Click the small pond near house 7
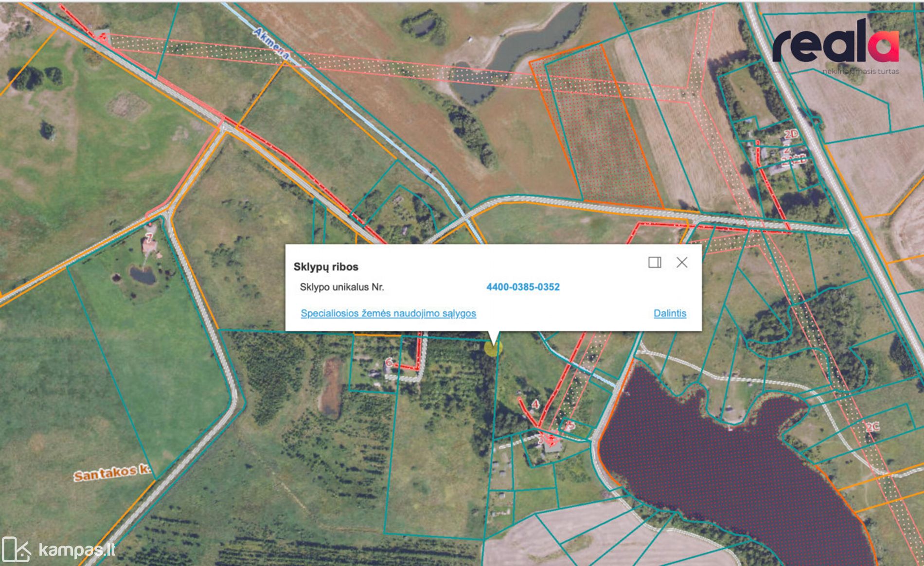The height and width of the screenshot is (566, 924). coord(142,276)
